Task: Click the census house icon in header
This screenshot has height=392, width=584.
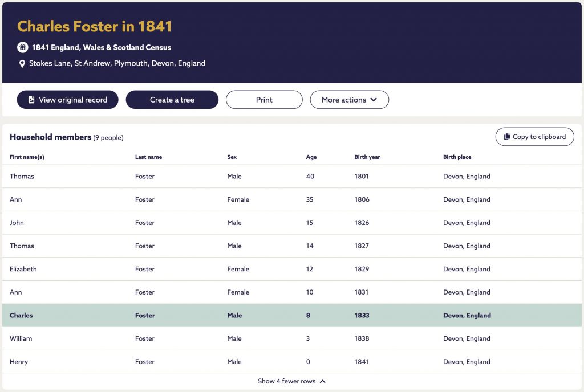Action: coord(23,47)
